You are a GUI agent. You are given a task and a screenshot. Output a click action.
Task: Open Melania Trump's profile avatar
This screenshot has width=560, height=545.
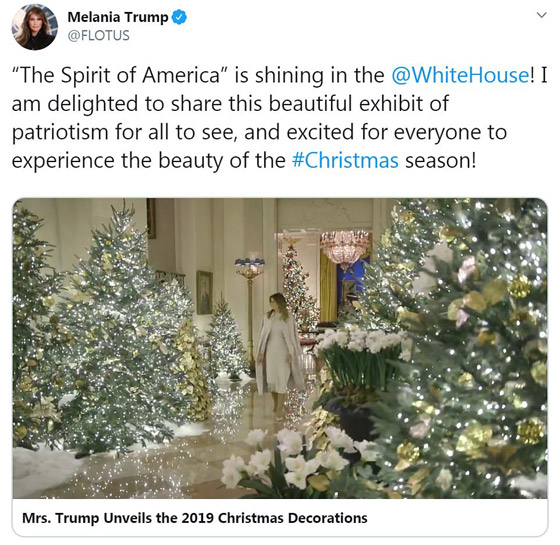point(35,27)
